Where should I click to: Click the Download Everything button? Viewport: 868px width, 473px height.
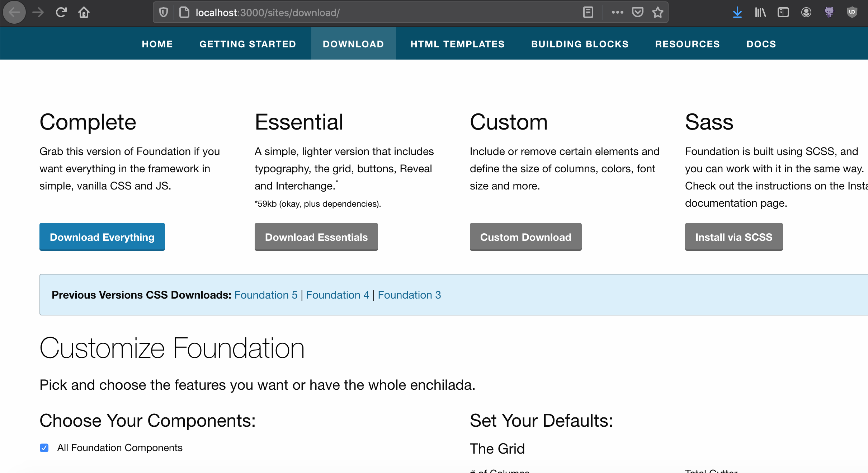coord(102,237)
